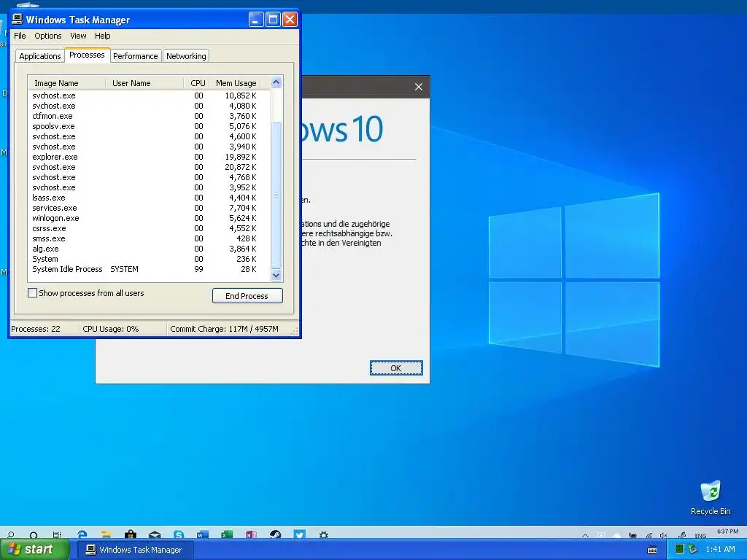Image resolution: width=747 pixels, height=560 pixels.
Task: Switch to the Networking tab
Action: [186, 56]
